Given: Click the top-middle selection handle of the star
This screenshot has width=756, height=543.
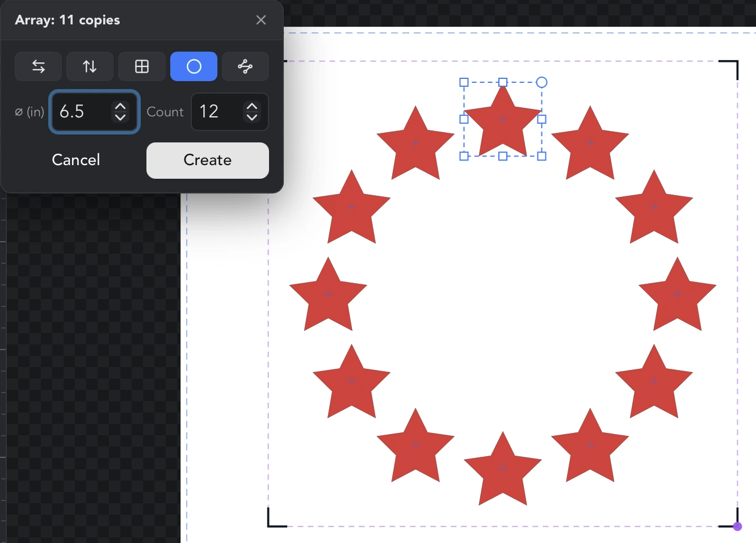Looking at the screenshot, I should click(503, 82).
